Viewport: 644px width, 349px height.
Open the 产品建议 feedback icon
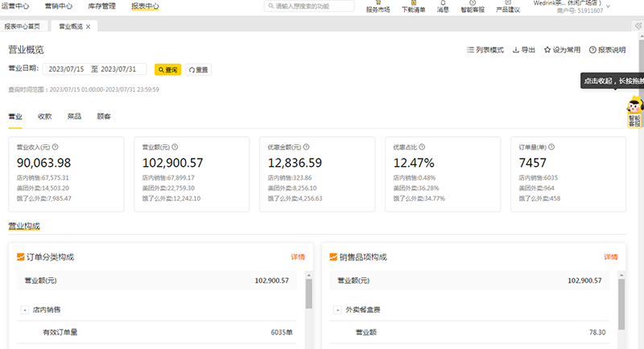[508, 6]
